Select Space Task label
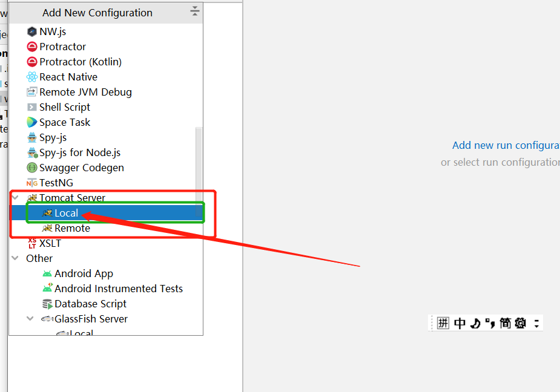 [x=65, y=122]
